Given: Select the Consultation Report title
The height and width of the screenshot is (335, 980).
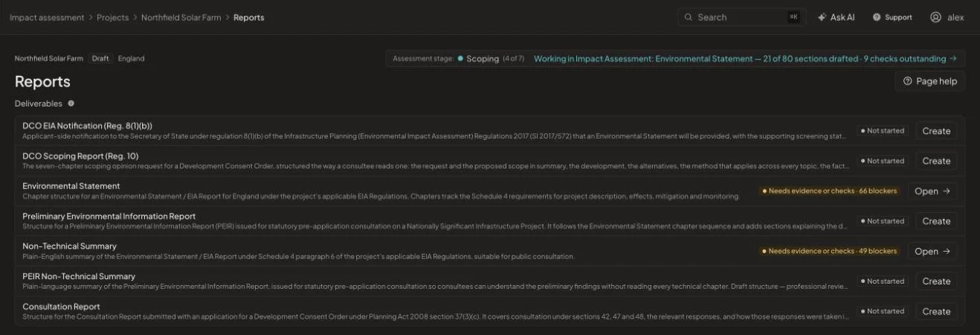Looking at the screenshot, I should (x=61, y=307).
